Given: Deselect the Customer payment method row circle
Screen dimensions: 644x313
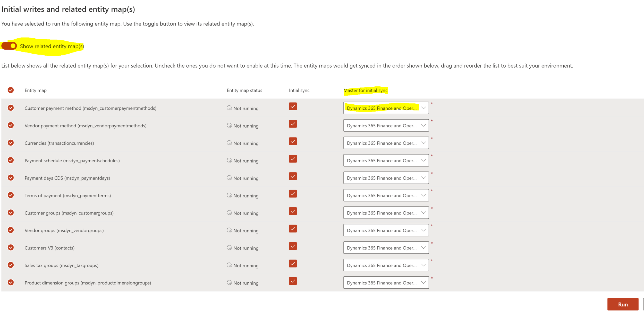Looking at the screenshot, I should 11,108.
